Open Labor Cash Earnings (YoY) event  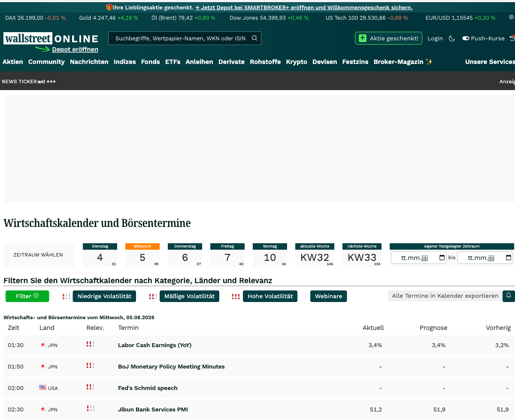coord(154,345)
